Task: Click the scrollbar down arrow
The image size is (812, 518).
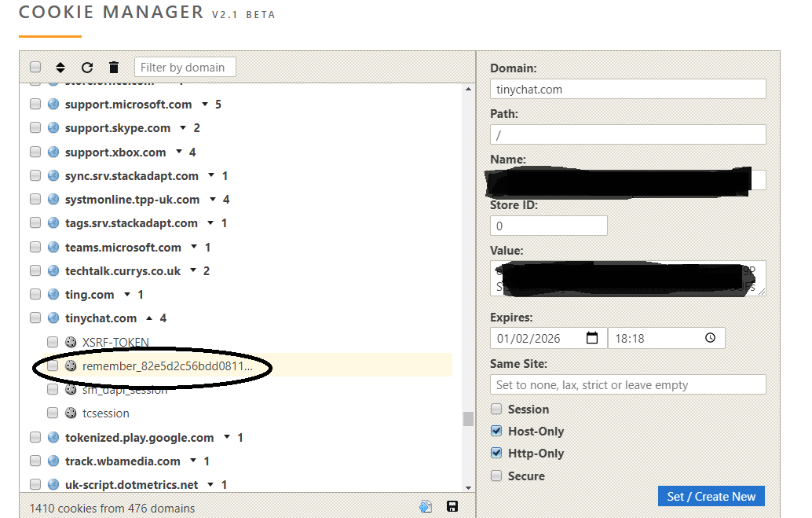Action: (x=468, y=487)
